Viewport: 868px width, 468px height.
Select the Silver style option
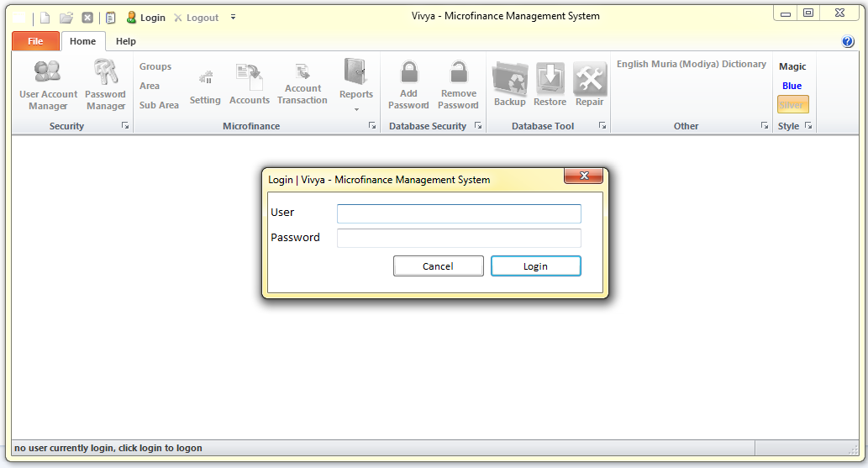coord(792,105)
